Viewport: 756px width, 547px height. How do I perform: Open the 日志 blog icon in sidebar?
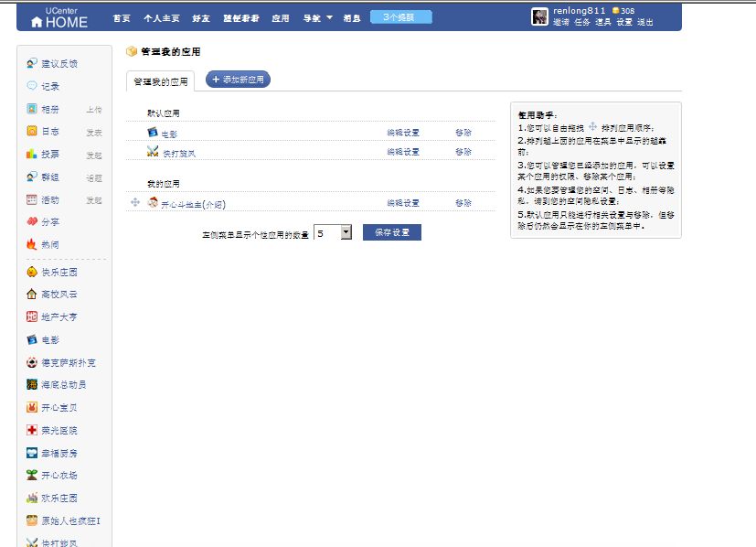click(32, 131)
